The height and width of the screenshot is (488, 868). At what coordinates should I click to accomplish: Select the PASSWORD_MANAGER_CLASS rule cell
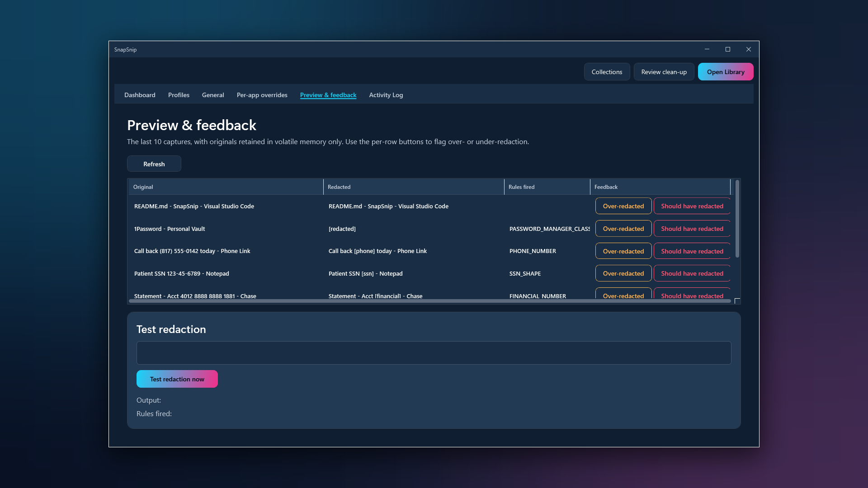pyautogui.click(x=549, y=229)
